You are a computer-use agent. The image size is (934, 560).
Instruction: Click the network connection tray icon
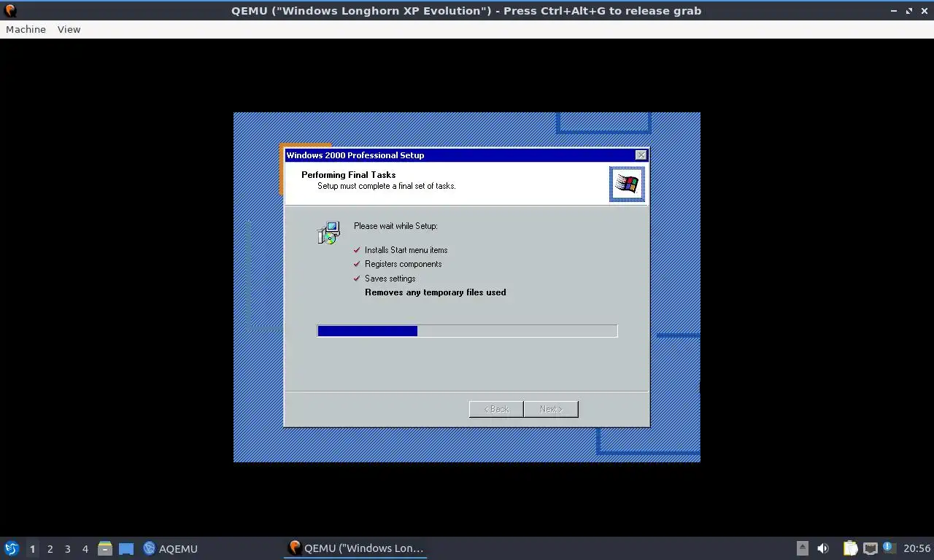tap(870, 548)
